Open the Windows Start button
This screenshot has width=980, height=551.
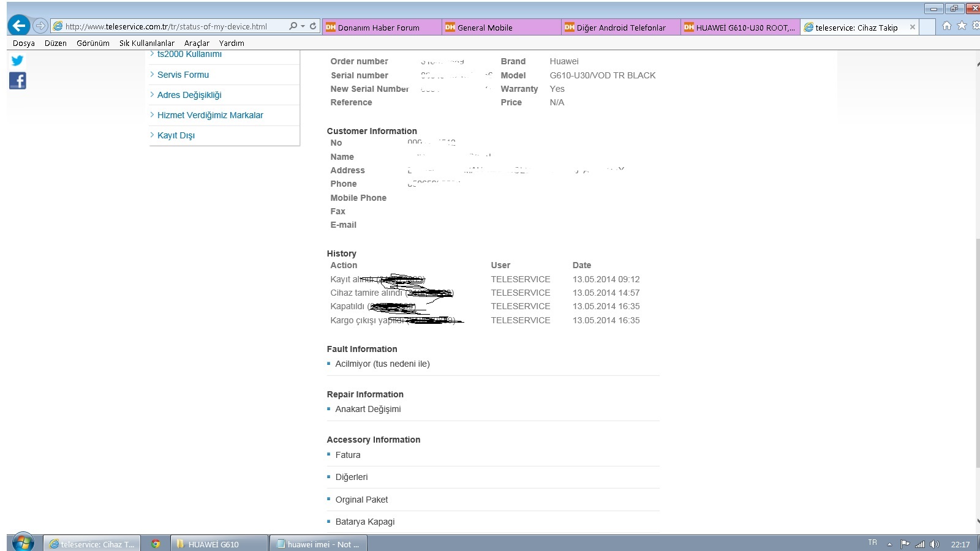[x=23, y=543]
